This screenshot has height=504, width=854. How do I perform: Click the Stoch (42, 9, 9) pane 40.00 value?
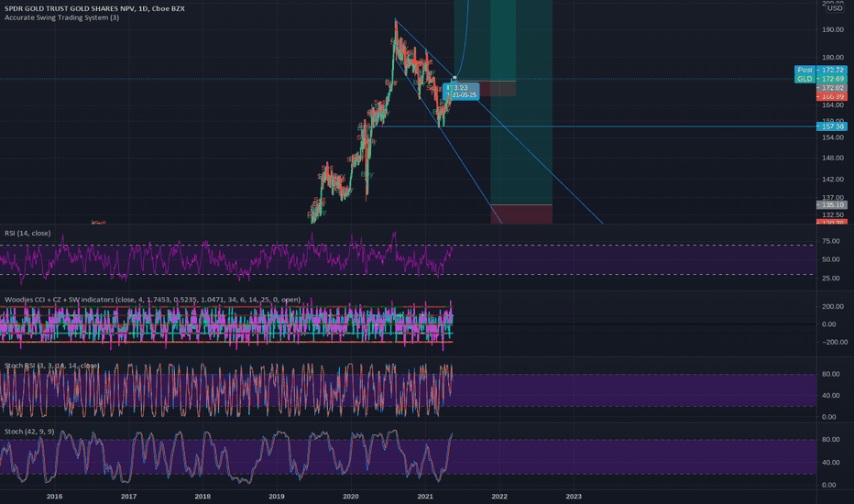point(830,462)
